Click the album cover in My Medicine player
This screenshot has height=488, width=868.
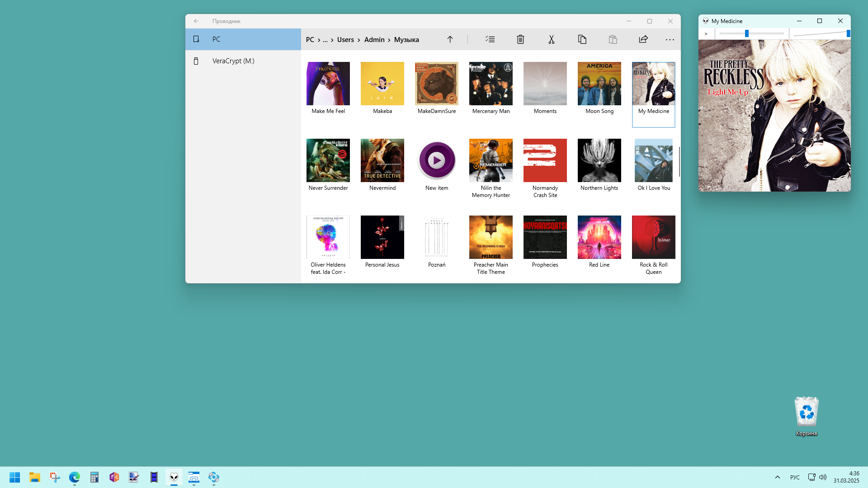[774, 116]
